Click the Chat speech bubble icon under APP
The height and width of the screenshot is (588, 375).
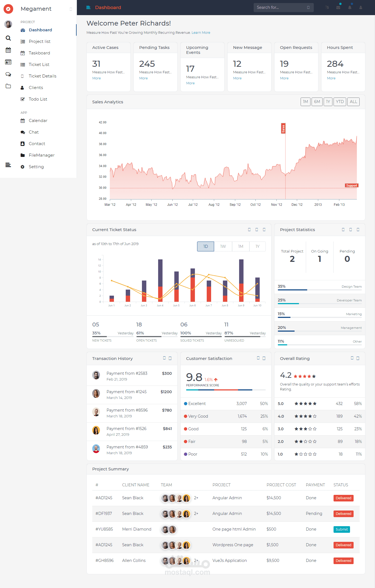[x=23, y=132]
